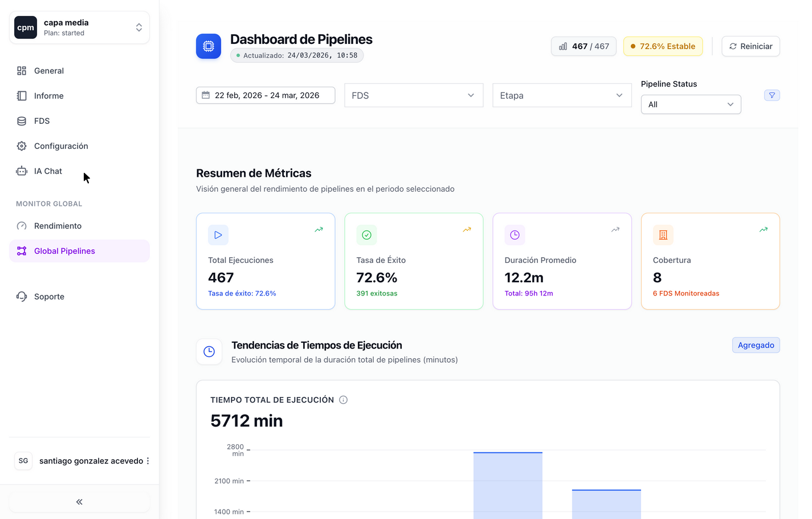Go to Configuración in the sidebar
The image size is (812, 519).
pyautogui.click(x=61, y=146)
